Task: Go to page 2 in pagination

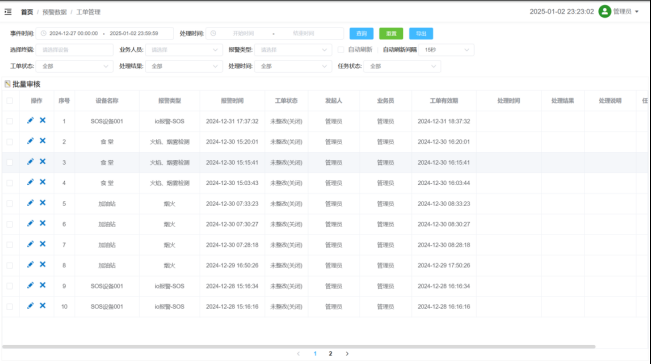Action: point(330,354)
